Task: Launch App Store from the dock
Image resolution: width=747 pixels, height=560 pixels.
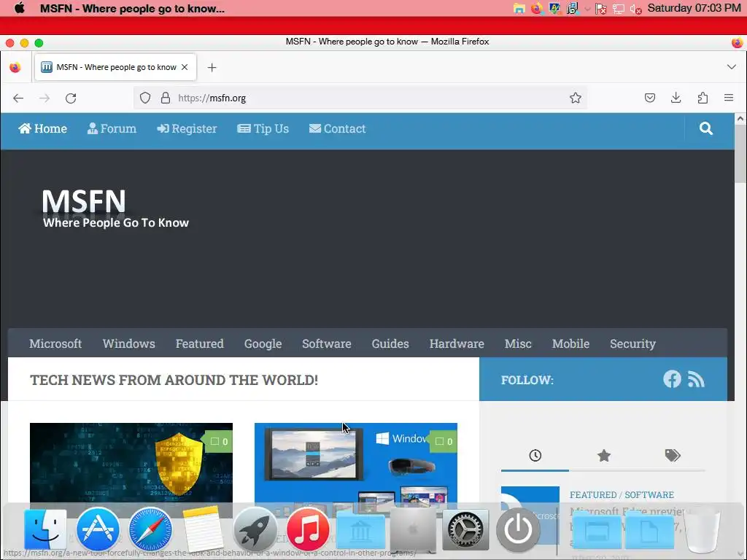Action: [98, 529]
